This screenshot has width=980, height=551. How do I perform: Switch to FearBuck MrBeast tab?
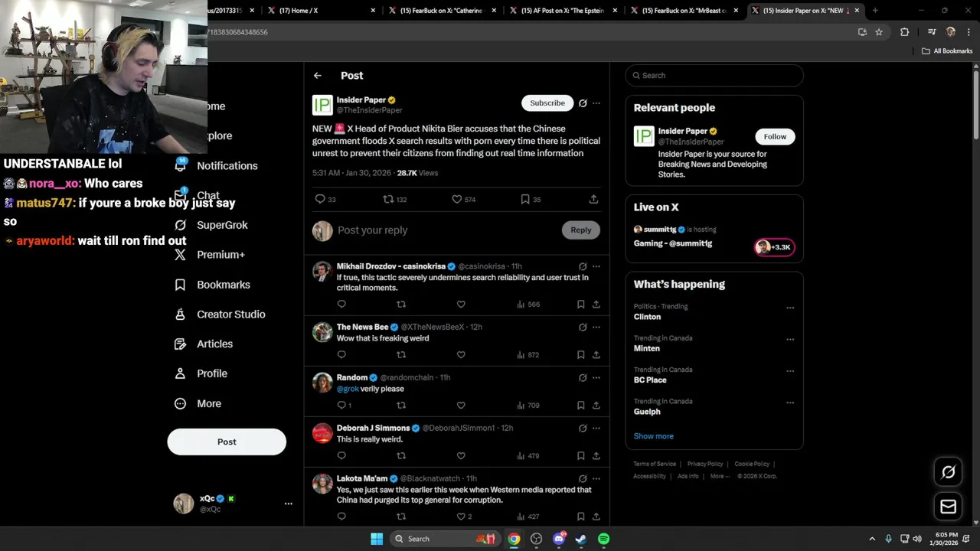[x=684, y=11]
